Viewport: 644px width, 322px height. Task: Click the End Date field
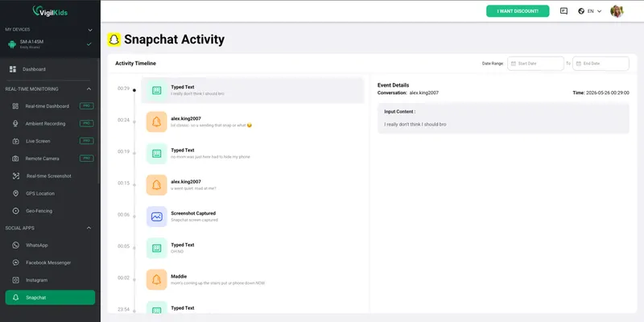[601, 64]
